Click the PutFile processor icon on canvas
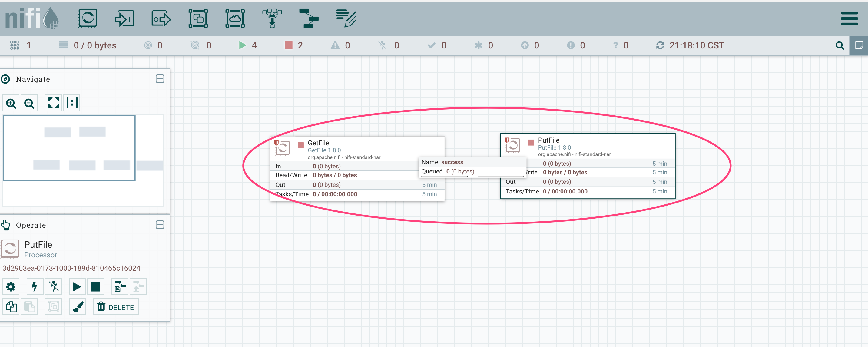Screen dimensions: 868x347 click(512, 145)
